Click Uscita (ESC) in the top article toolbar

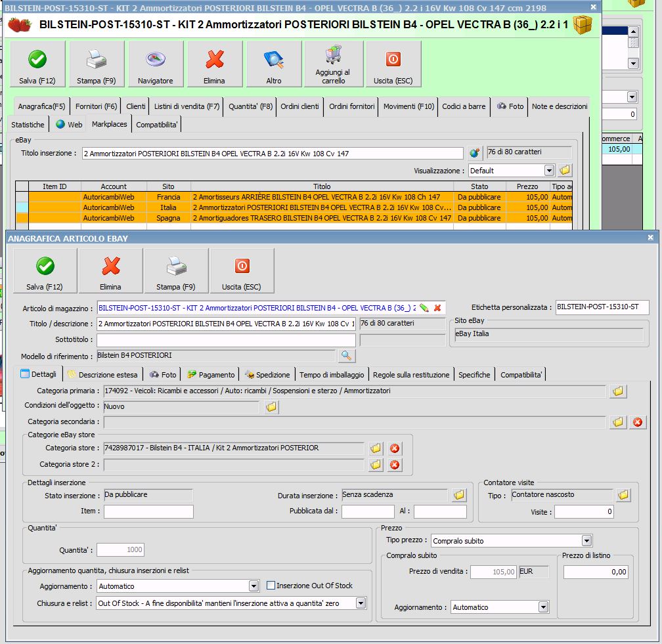pyautogui.click(x=393, y=64)
